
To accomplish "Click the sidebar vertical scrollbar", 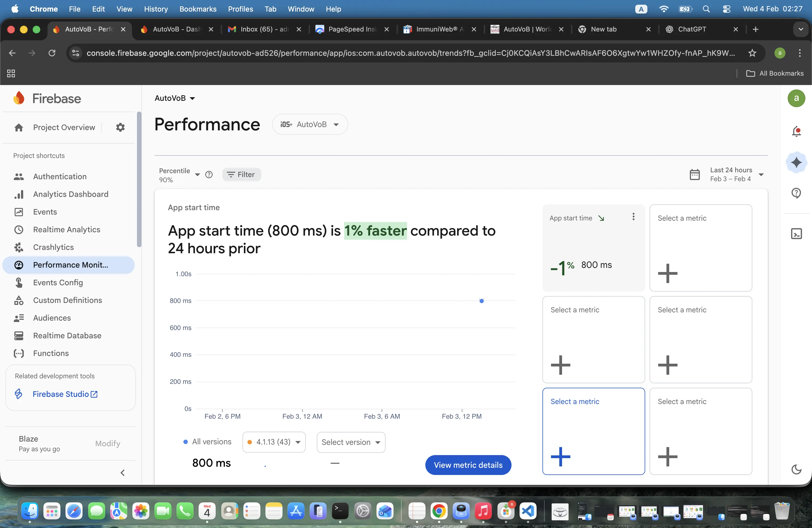I will click(x=139, y=179).
